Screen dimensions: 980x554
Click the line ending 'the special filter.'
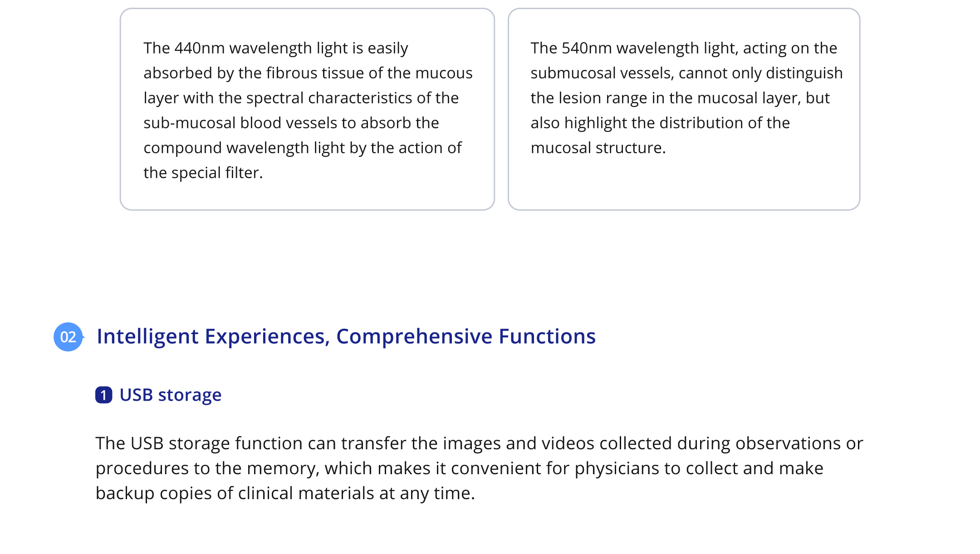[x=203, y=173]
